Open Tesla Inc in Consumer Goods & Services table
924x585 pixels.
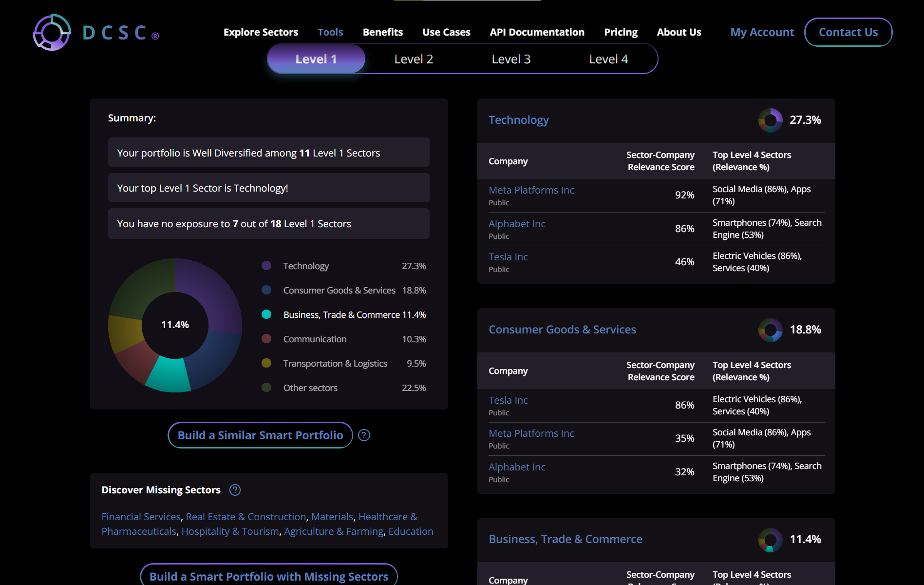coord(508,400)
